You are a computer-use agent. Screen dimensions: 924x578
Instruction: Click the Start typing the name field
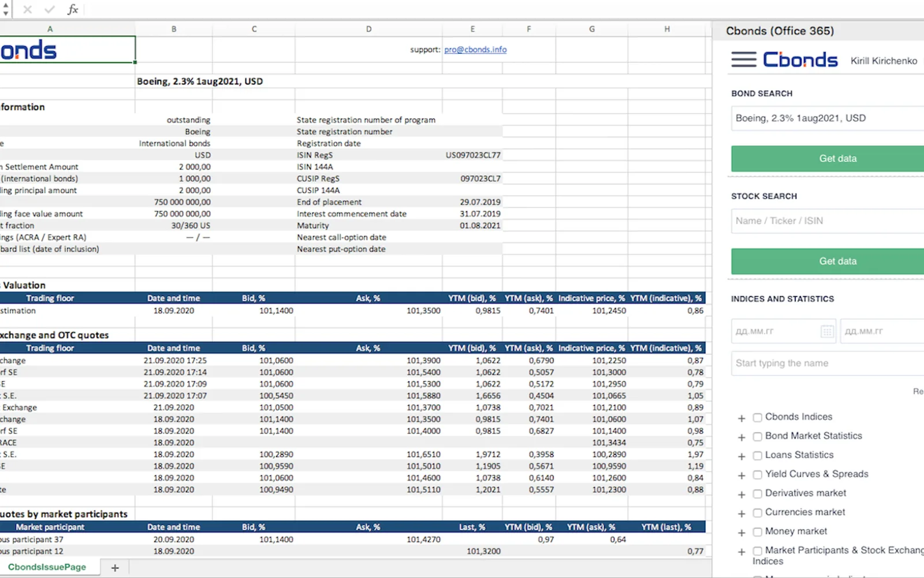[828, 363]
